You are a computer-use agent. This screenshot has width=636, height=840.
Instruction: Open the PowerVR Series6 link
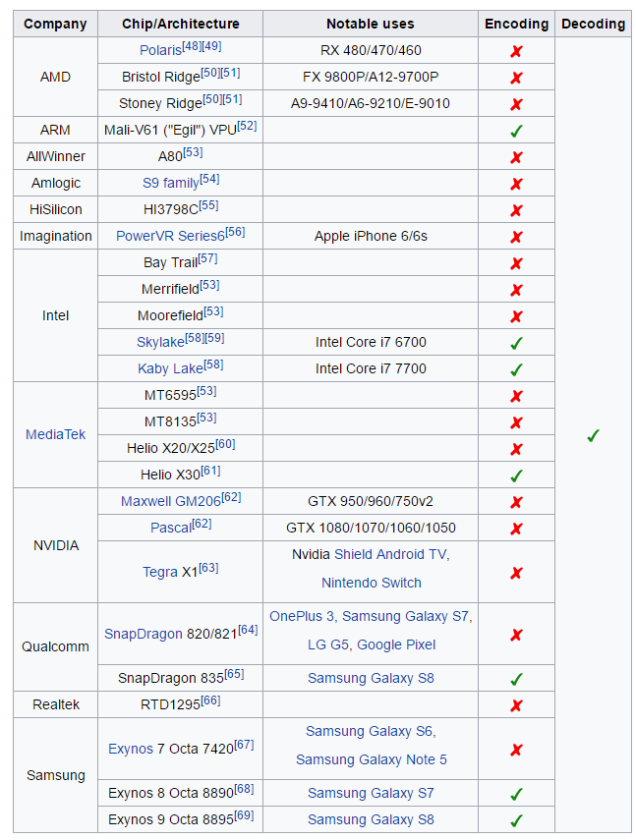(x=170, y=236)
